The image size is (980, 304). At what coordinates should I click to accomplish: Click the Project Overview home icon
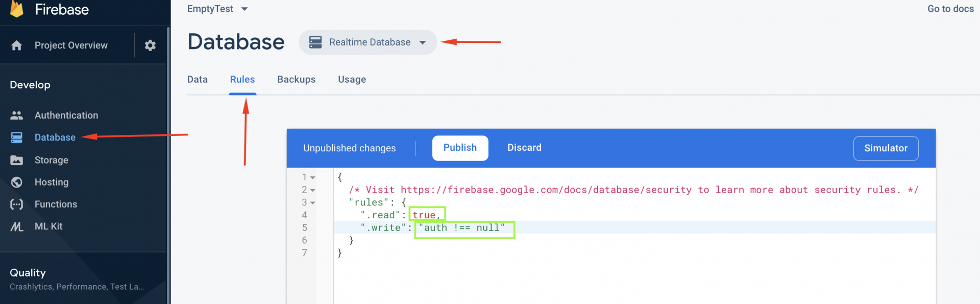17,45
